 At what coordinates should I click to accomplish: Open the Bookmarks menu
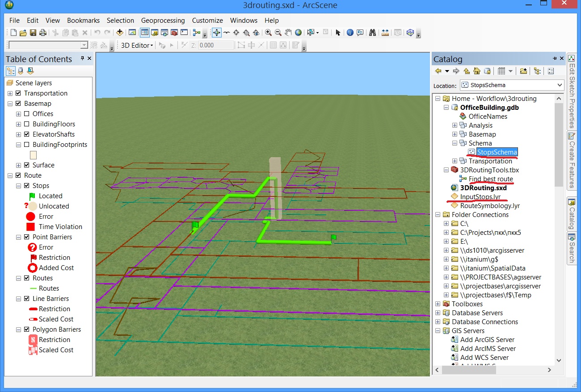(x=84, y=20)
